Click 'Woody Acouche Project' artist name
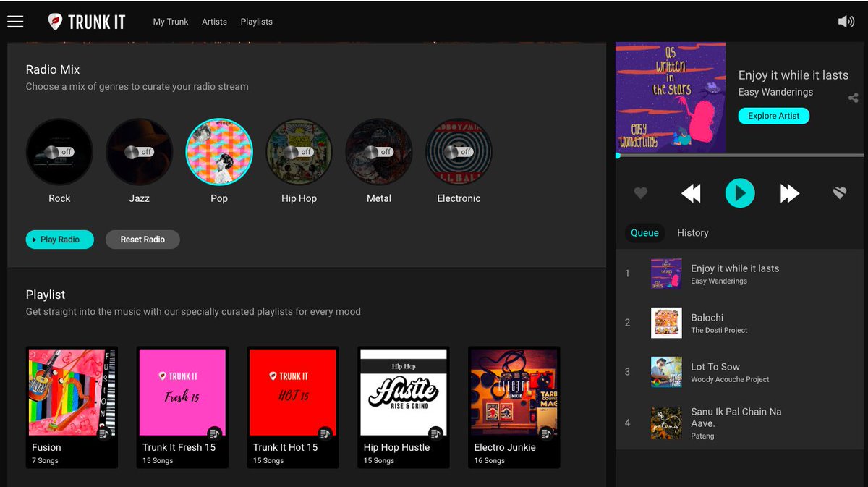The image size is (868, 487). pos(730,379)
